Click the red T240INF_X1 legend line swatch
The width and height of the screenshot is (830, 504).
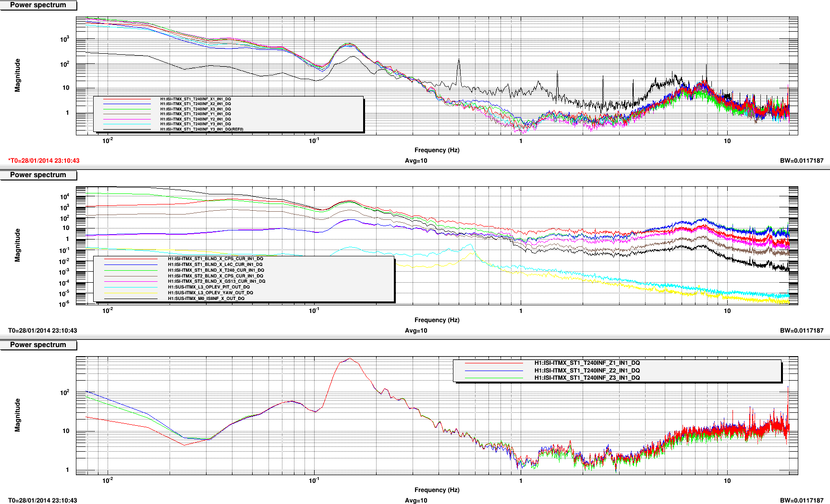127,99
